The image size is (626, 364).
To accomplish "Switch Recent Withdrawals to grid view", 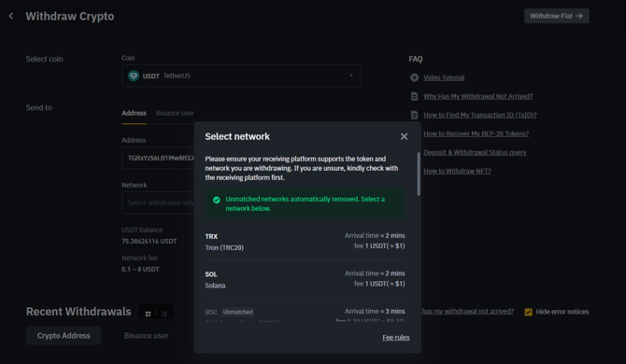I will (x=149, y=314).
